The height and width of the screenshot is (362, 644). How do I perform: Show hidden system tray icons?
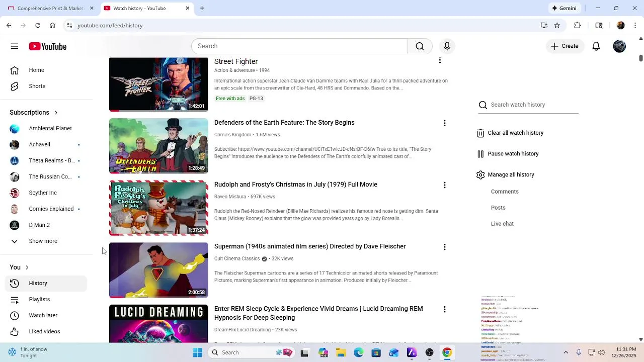(x=566, y=352)
